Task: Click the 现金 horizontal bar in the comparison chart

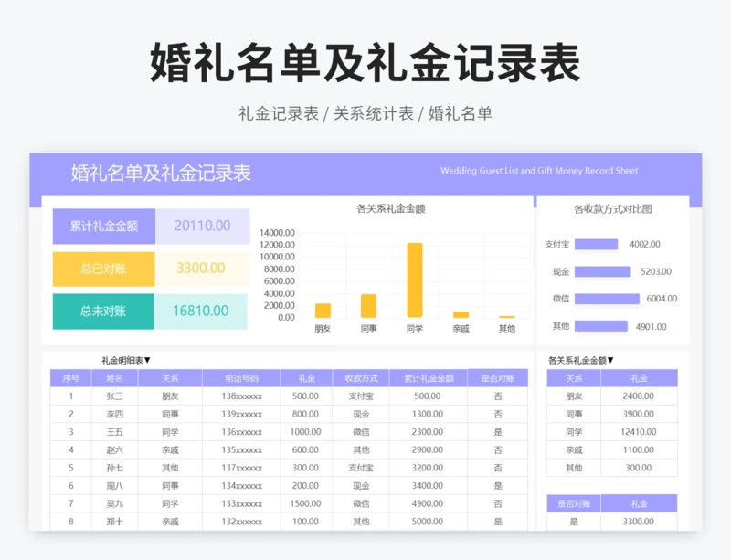Action: coord(602,272)
